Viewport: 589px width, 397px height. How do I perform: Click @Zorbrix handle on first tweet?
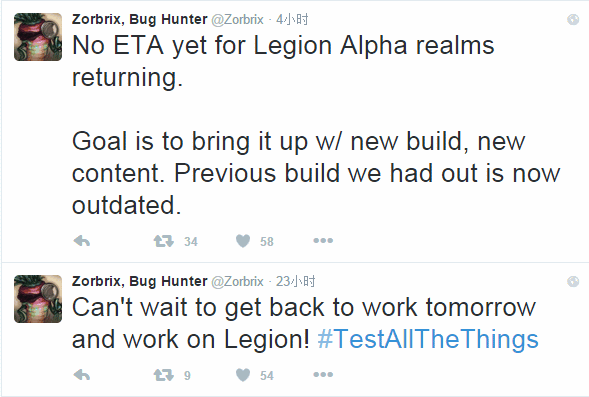click(x=237, y=20)
